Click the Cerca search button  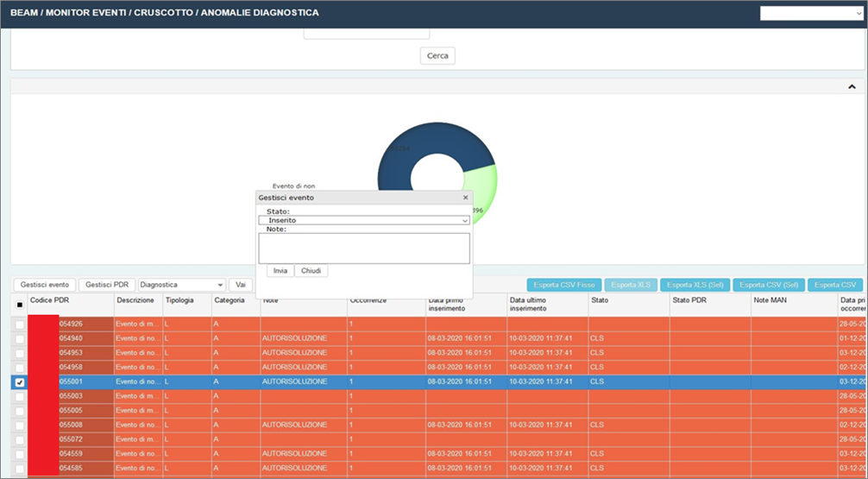pyautogui.click(x=437, y=56)
